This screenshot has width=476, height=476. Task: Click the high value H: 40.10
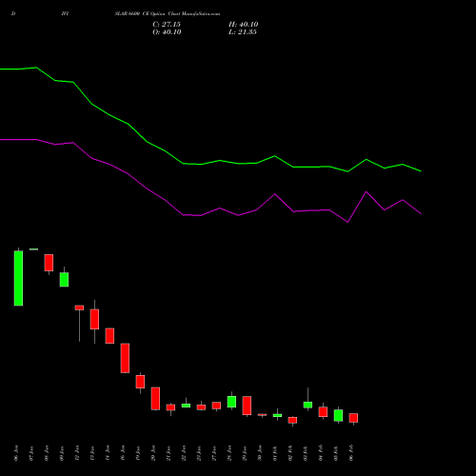click(x=243, y=25)
